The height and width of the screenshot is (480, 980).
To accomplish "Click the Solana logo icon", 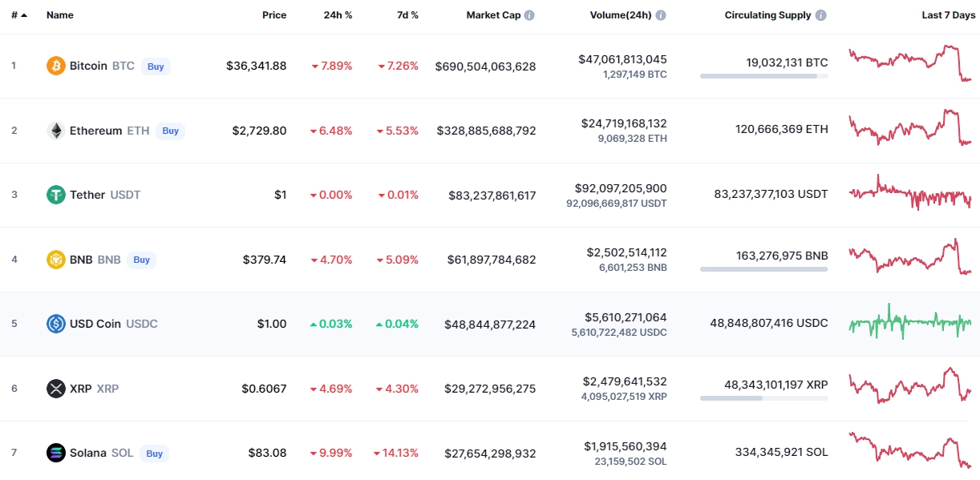I will tap(56, 453).
